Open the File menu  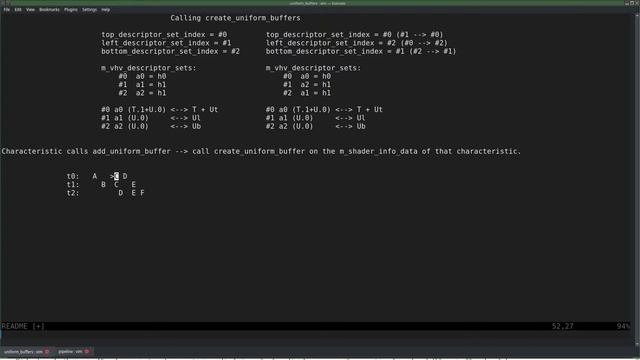[x=6, y=9]
